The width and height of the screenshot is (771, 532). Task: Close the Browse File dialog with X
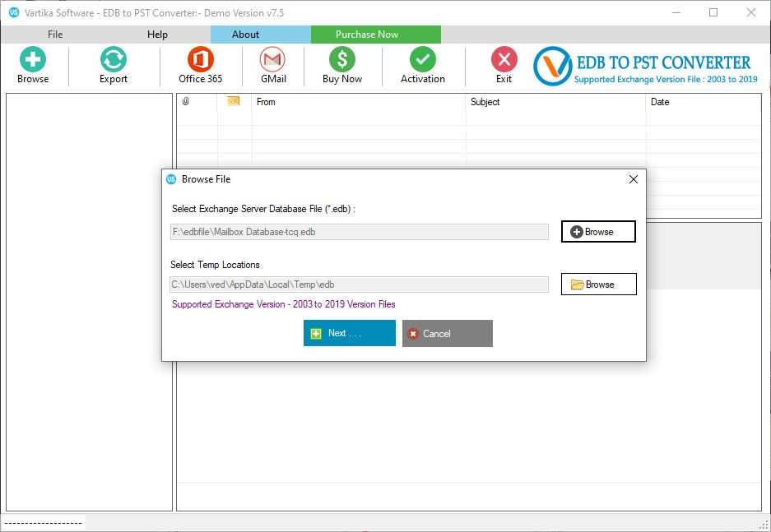pos(634,179)
